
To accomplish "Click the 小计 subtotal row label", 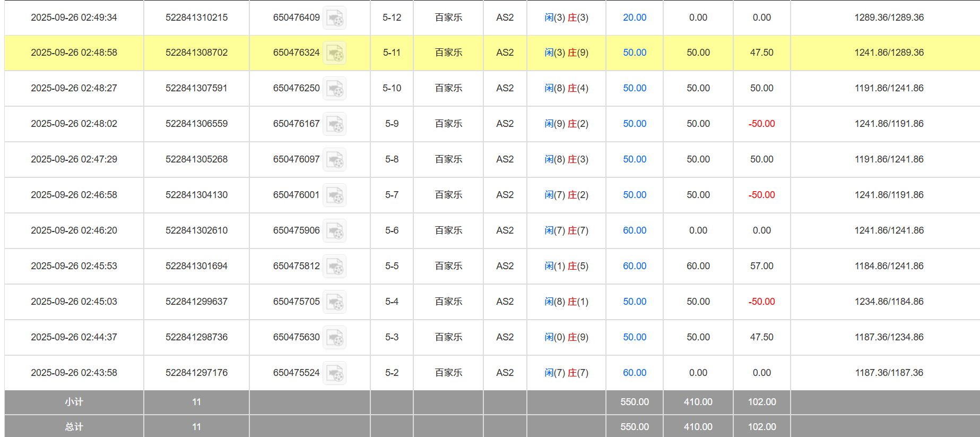I will pyautogui.click(x=74, y=402).
